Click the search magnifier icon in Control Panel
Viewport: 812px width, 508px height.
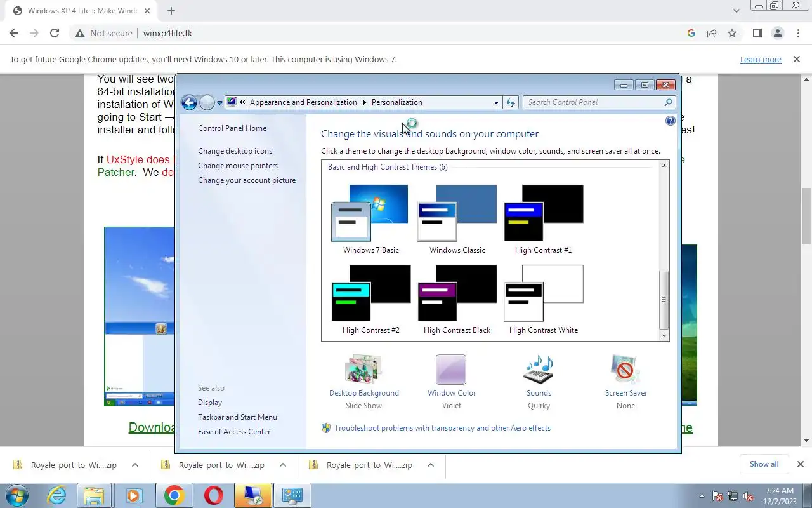(668, 102)
